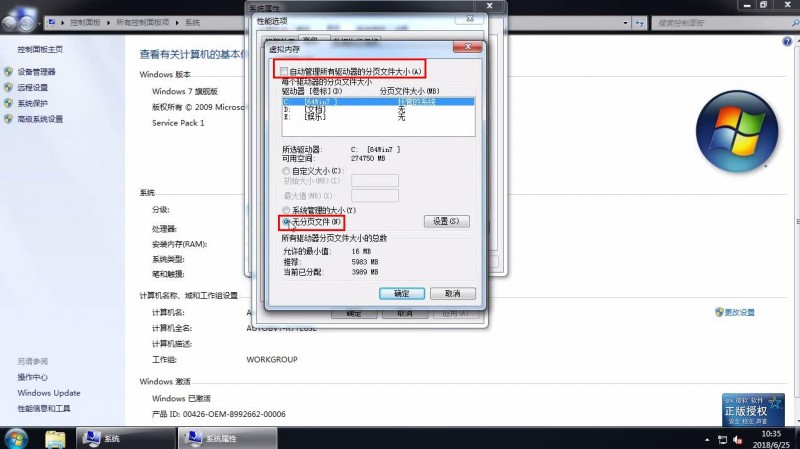Switch to the 系统属性 taskbar window
This screenshot has width=800, height=449.
[x=228, y=438]
